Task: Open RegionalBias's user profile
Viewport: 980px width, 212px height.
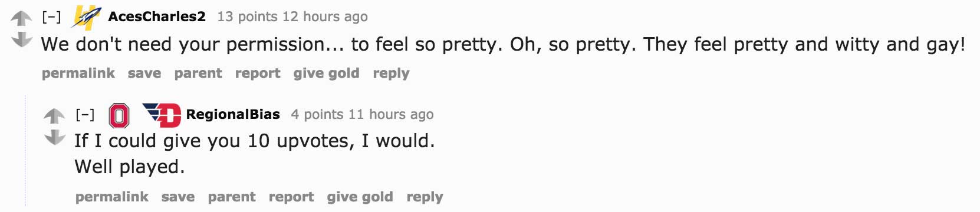Action: click(x=233, y=114)
